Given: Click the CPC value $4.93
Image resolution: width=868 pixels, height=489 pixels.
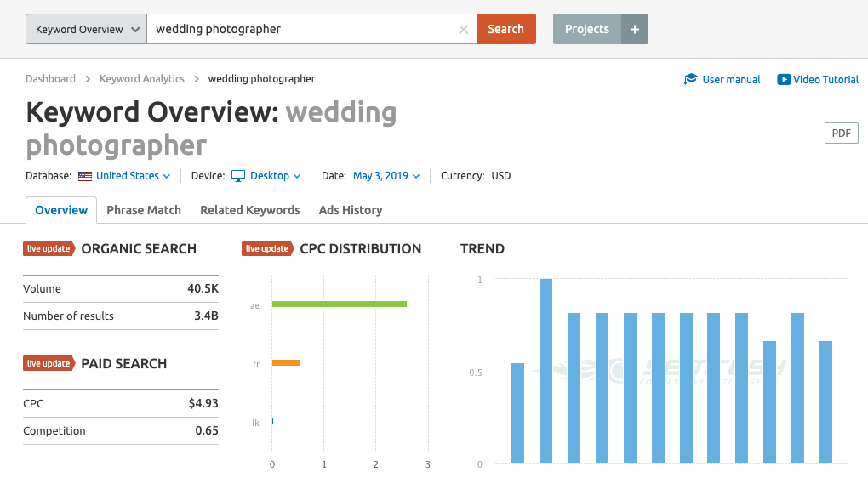Looking at the screenshot, I should 203,403.
